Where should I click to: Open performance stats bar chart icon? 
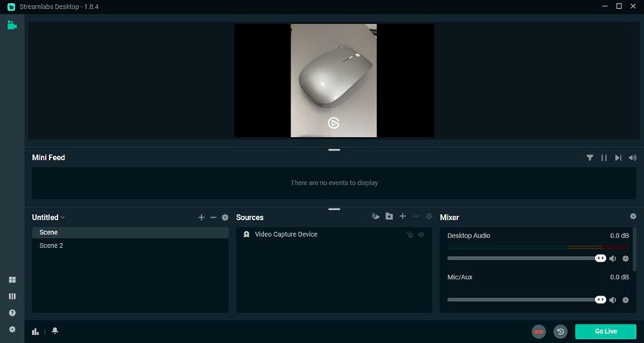pyautogui.click(x=35, y=331)
